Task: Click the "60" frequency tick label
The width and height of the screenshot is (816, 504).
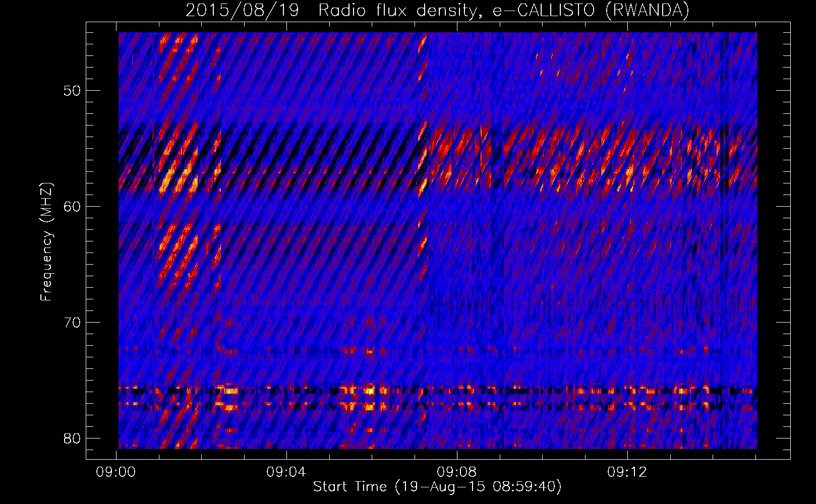Action: coord(72,206)
